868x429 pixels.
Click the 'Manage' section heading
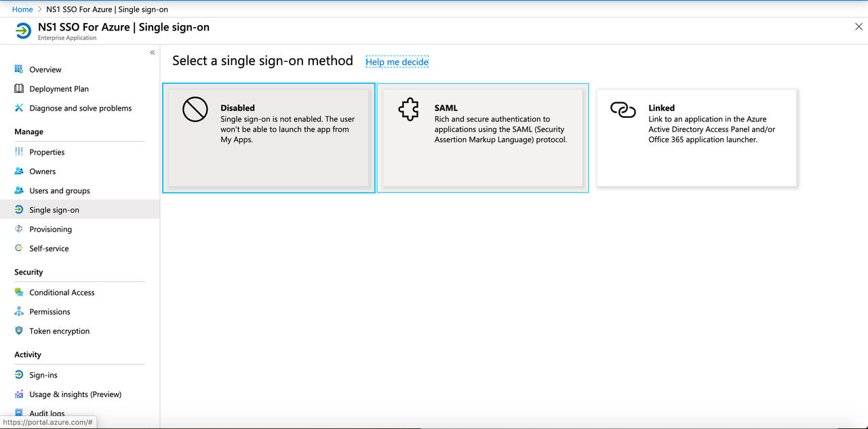[28, 132]
